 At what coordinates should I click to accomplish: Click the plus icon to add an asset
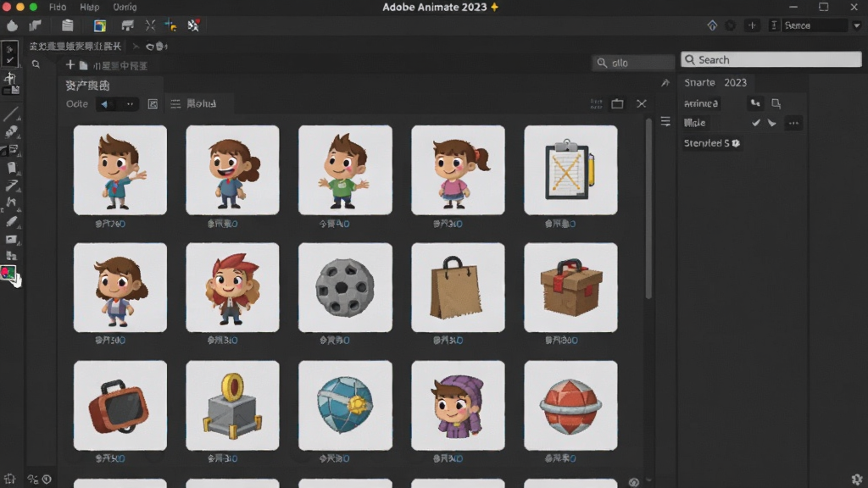(x=70, y=65)
